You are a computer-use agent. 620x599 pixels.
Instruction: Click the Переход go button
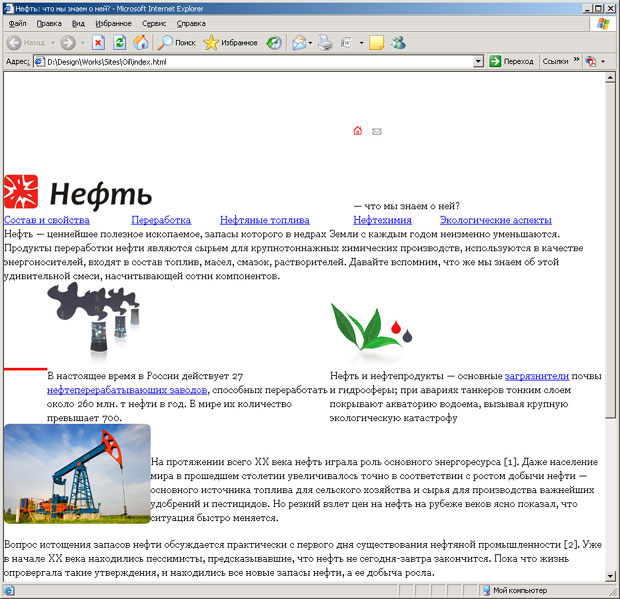pos(511,61)
